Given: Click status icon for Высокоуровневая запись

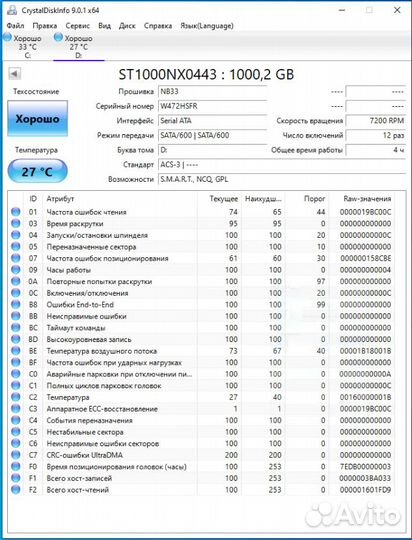Looking at the screenshot, I should [16, 339].
